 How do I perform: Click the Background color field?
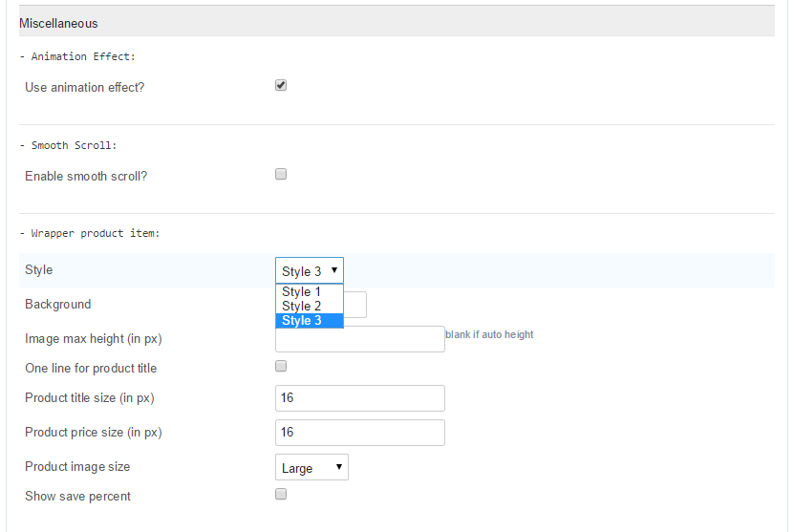click(355, 305)
